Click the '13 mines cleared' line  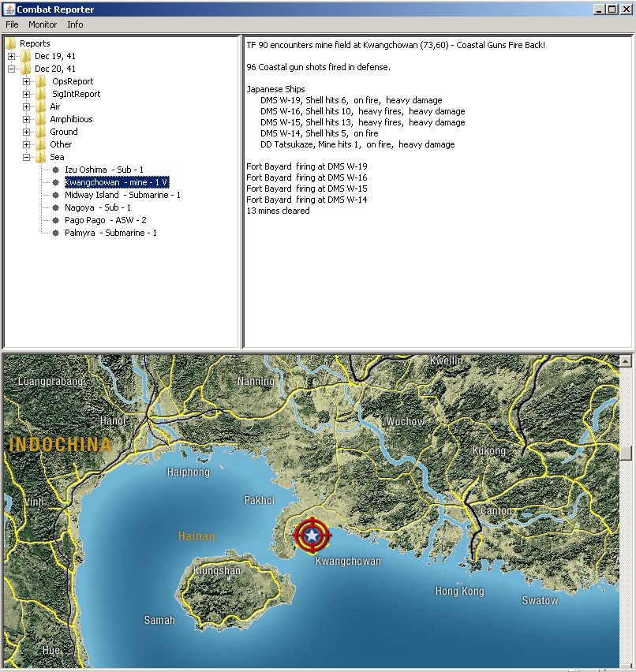pos(278,211)
